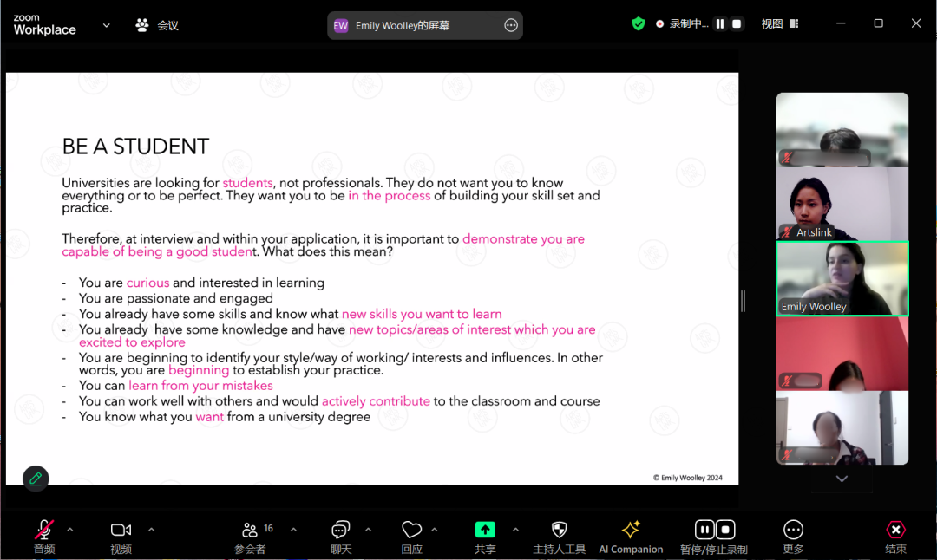Expand participants options arrow

tap(293, 530)
